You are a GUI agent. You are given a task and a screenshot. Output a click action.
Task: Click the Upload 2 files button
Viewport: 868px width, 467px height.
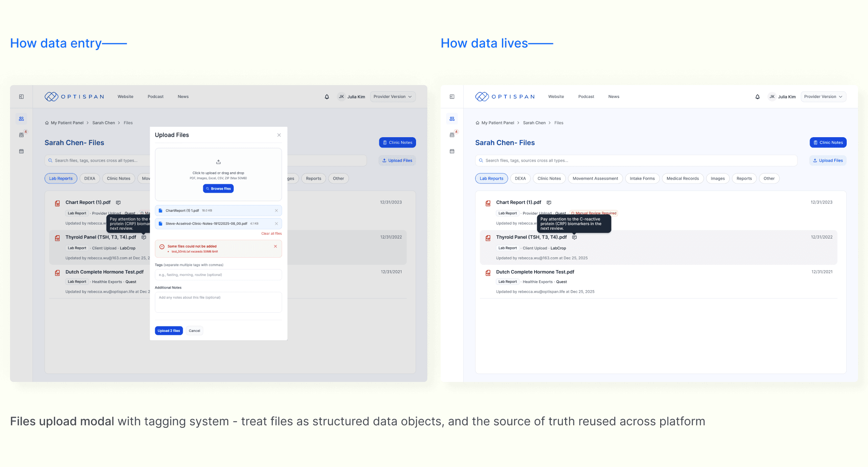pyautogui.click(x=169, y=331)
